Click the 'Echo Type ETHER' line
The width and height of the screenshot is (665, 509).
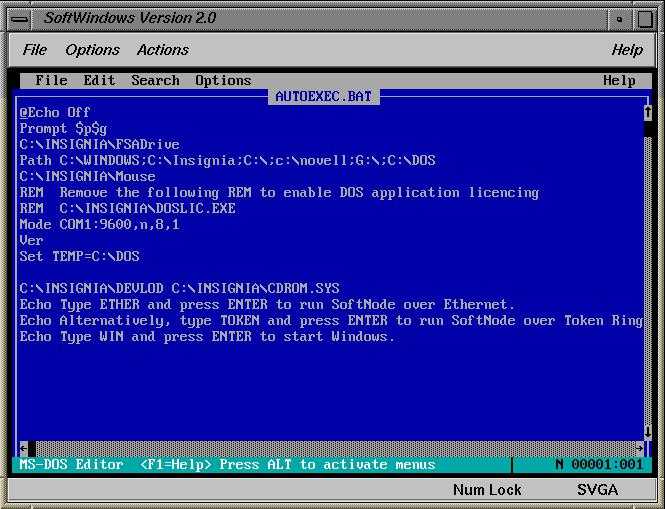[x=267, y=305]
